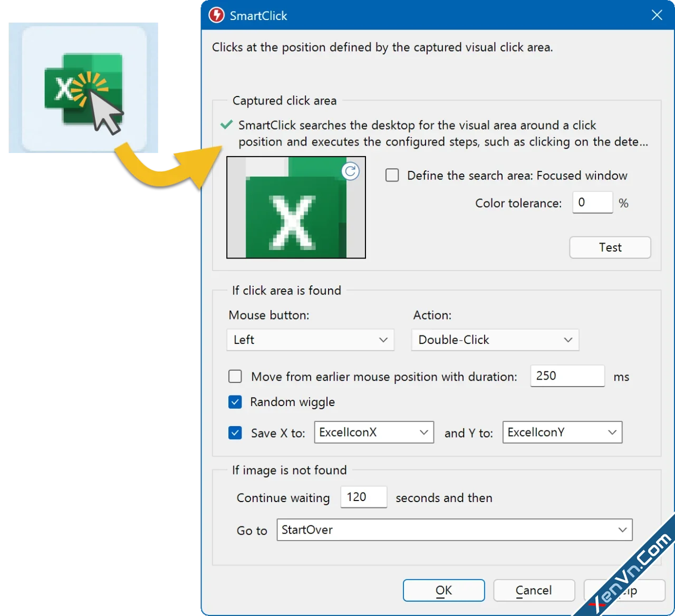This screenshot has height=616, width=675.
Task: Click the 'Go to' label
Action: [252, 531]
